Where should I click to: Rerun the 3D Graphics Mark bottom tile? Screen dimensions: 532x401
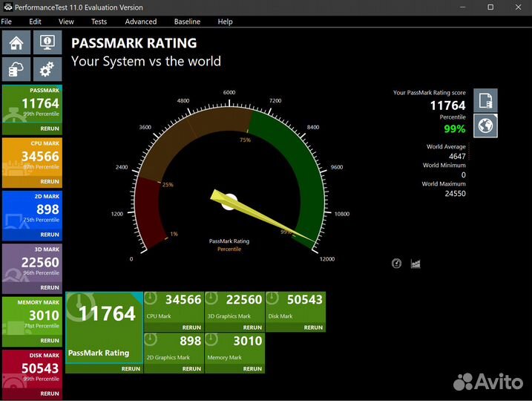click(252, 327)
